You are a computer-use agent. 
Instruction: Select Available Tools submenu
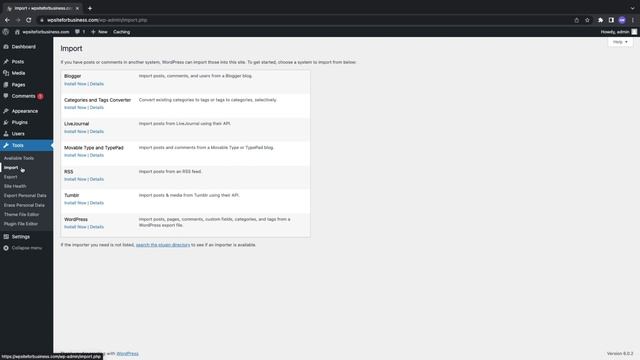tap(19, 158)
